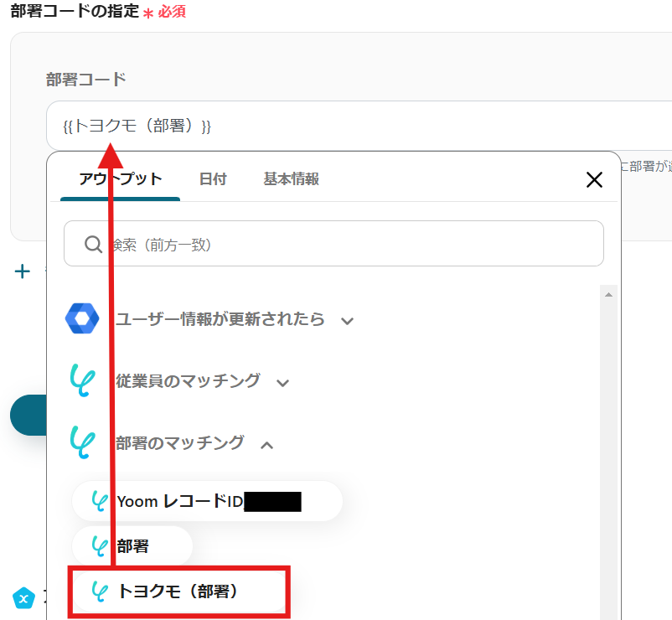Switch to the アウトプット tab

click(x=121, y=179)
